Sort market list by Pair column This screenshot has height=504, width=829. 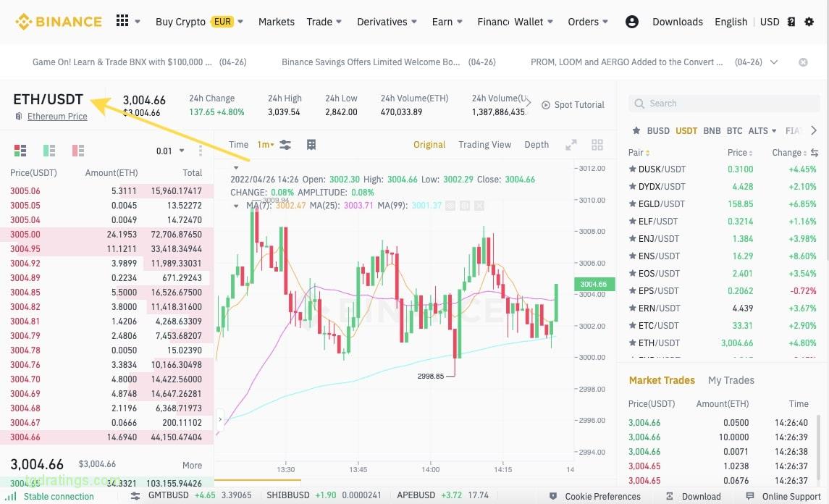(x=639, y=152)
